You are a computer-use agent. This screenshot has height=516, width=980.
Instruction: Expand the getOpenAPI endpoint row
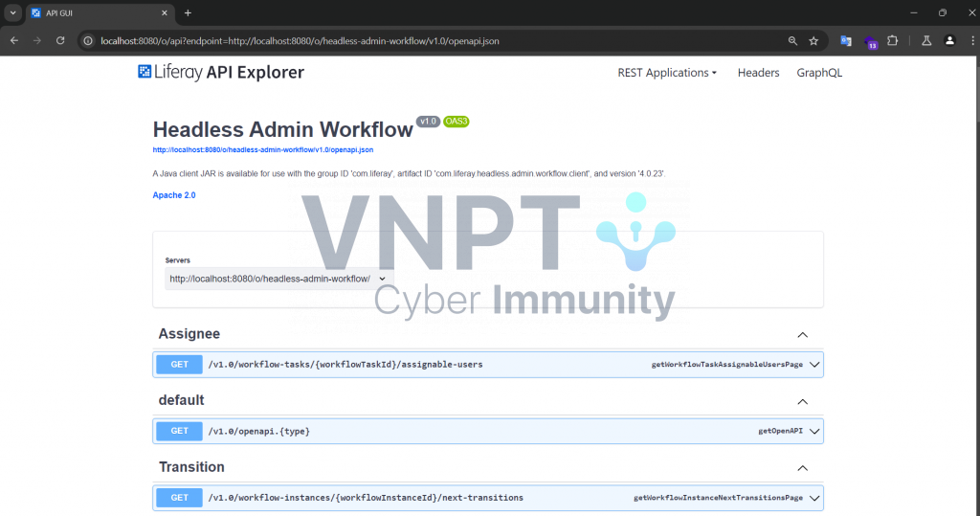(x=814, y=431)
